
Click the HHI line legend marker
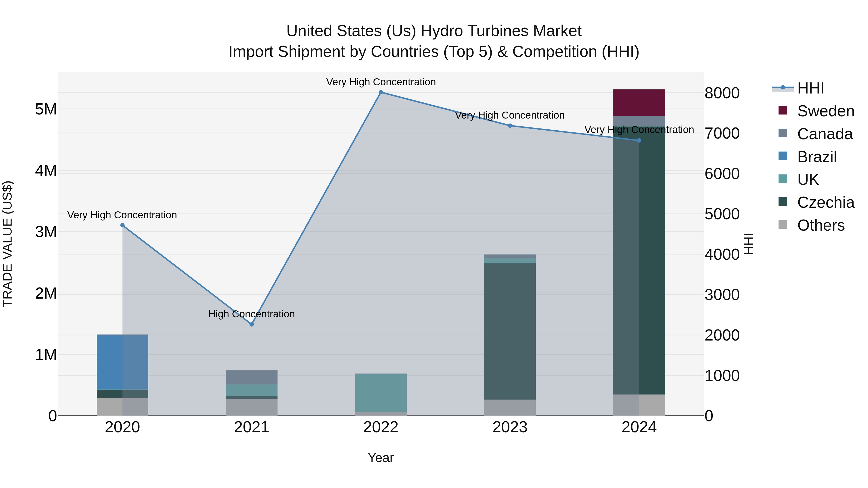click(x=783, y=88)
